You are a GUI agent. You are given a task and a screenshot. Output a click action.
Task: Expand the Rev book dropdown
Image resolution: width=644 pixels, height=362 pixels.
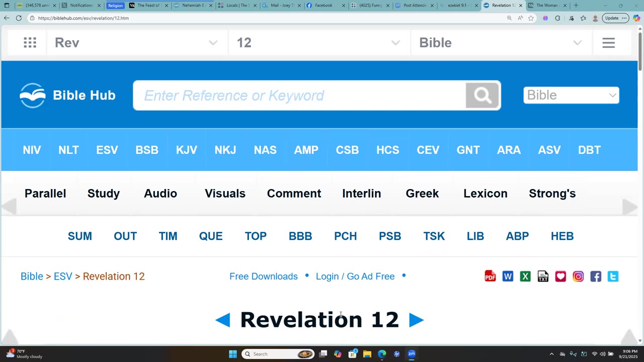tap(136, 43)
